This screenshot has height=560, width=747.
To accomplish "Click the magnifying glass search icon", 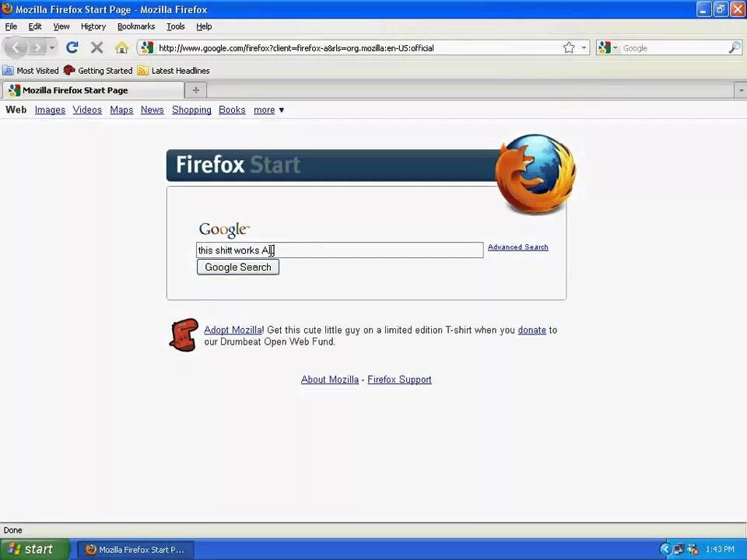I will click(x=735, y=47).
